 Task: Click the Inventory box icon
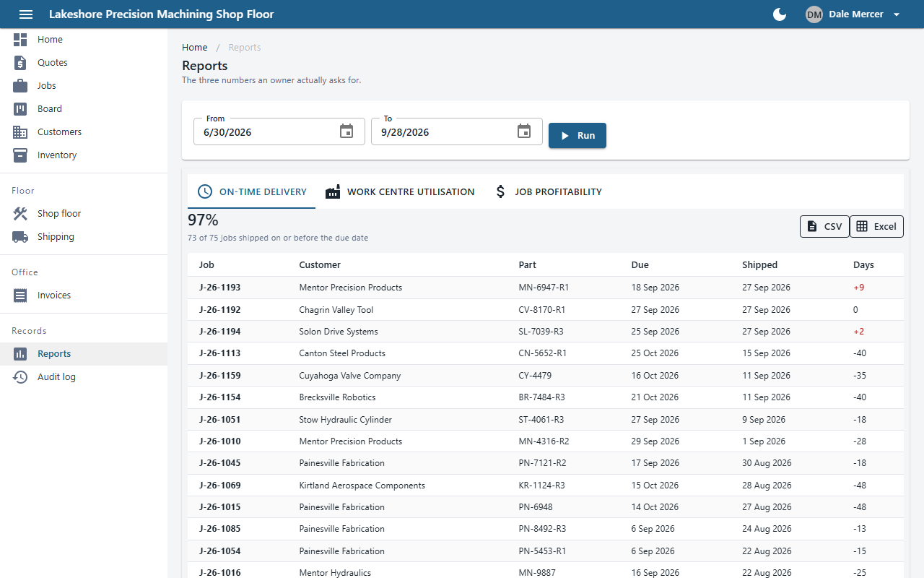pos(20,155)
